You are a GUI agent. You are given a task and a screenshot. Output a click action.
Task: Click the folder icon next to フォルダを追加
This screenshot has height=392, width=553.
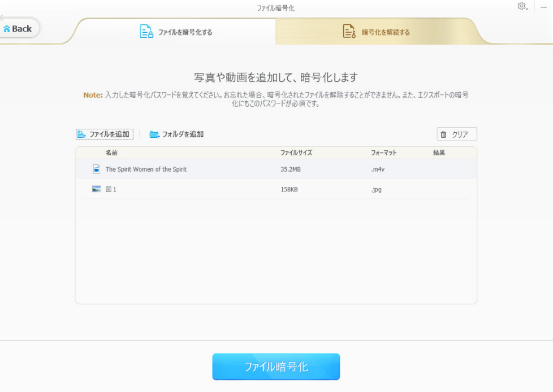(x=154, y=134)
